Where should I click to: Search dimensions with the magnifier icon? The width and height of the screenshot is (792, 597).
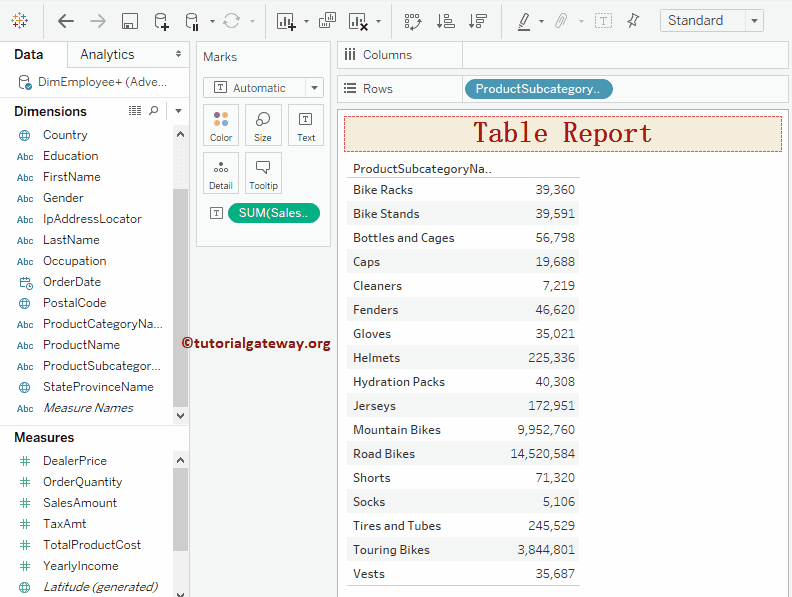coord(154,111)
